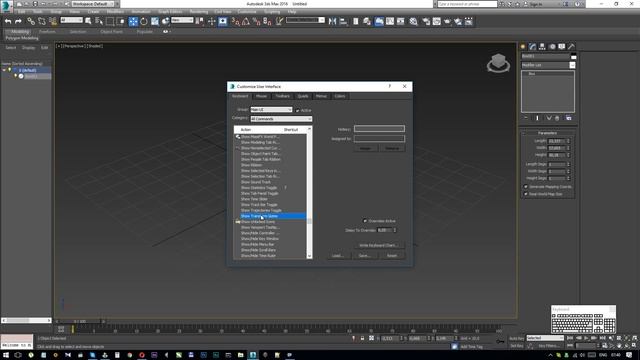Open the named selection sets dropdown
This screenshot has width=640, height=360.
tap(305, 20)
